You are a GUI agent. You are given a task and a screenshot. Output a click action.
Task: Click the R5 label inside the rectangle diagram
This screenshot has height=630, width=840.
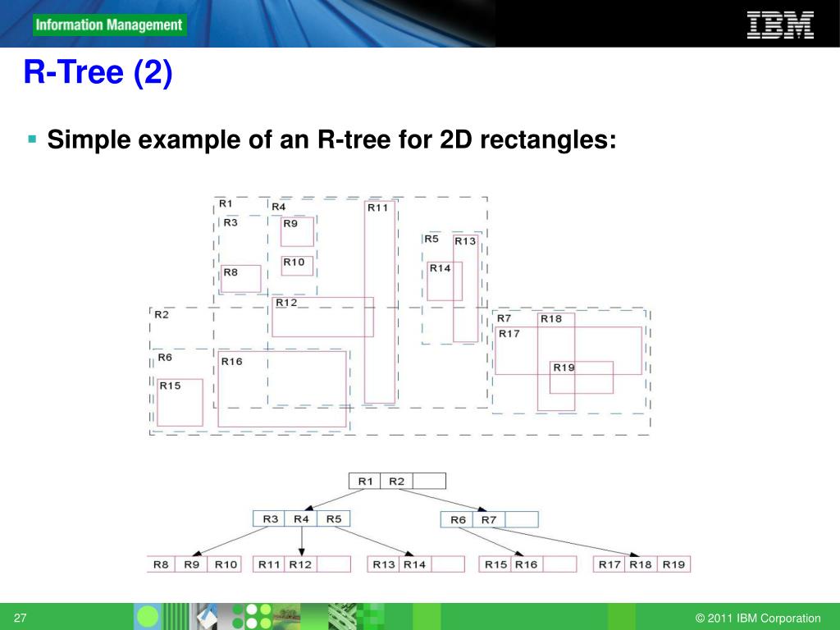pyautogui.click(x=431, y=239)
